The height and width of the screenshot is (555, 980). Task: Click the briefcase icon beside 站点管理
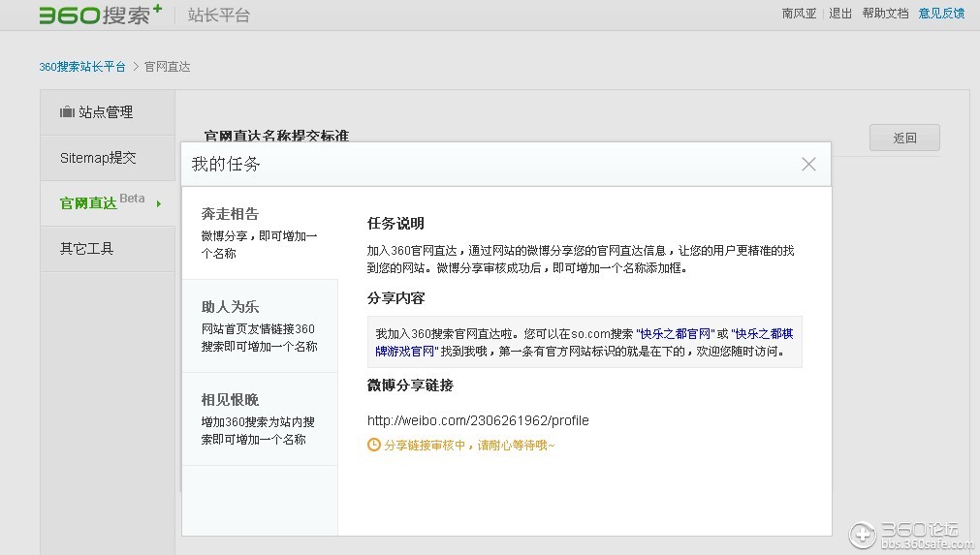pos(67,112)
